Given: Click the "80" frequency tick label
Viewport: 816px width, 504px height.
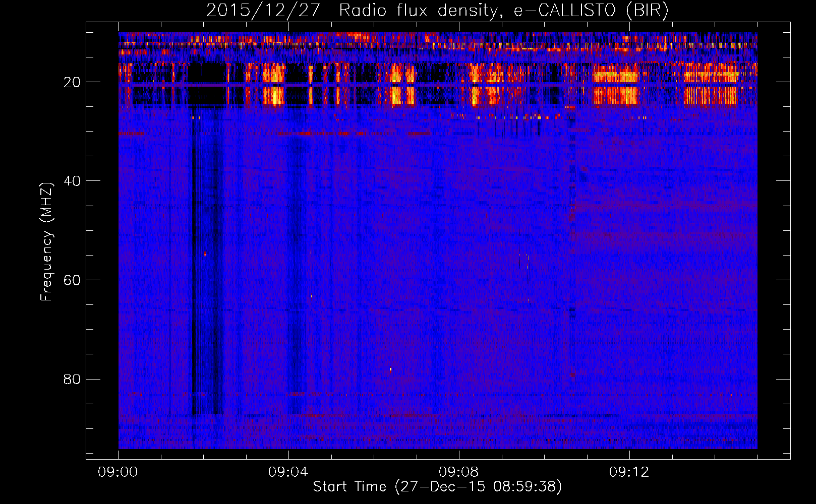Looking at the screenshot, I should (73, 379).
